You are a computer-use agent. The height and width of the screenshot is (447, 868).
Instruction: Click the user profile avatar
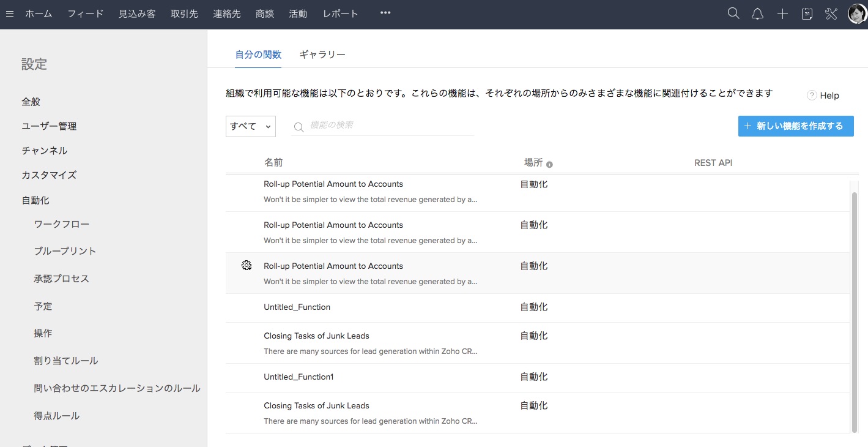click(x=856, y=14)
